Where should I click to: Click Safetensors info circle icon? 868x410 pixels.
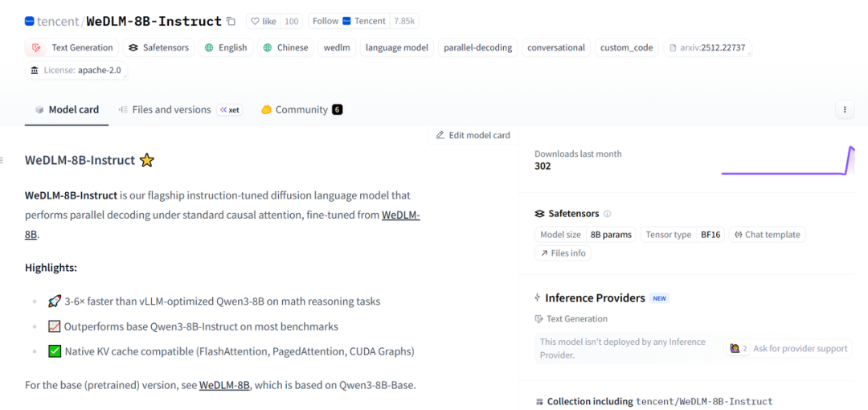coord(608,214)
